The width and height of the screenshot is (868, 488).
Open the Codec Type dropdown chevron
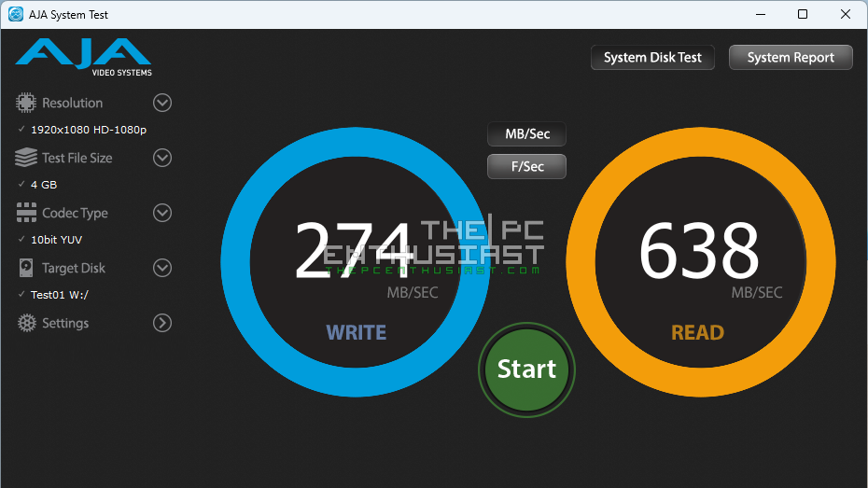162,213
